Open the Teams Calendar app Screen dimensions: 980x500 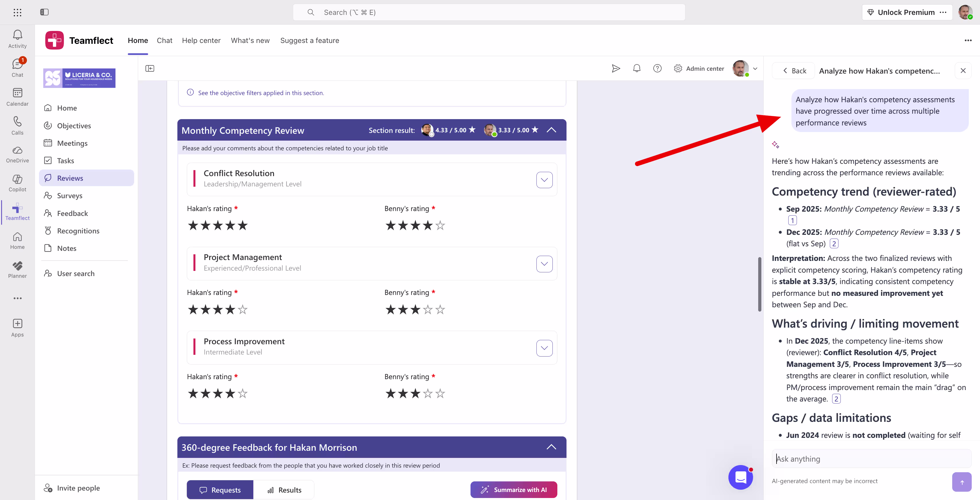pos(17,97)
